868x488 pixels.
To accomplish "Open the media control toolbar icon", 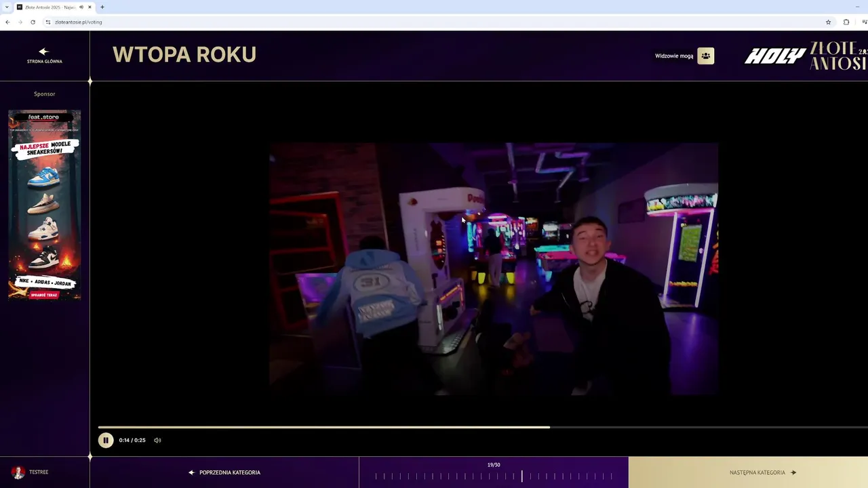I will pos(865,22).
